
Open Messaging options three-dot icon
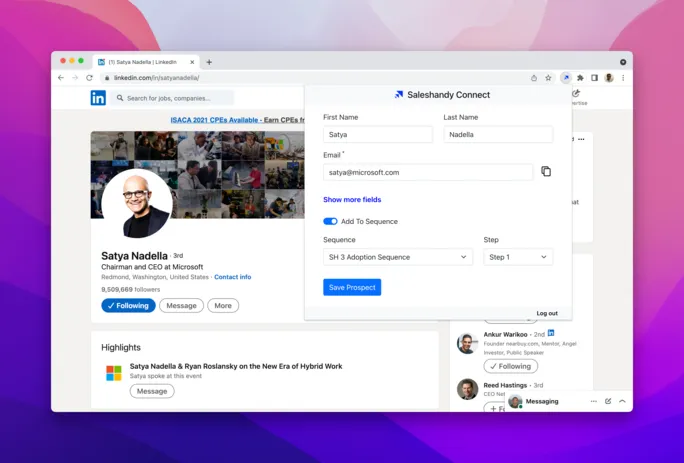[594, 401]
